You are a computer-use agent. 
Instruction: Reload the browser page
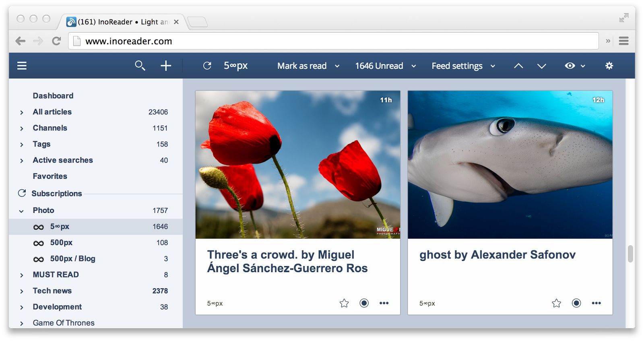[x=56, y=41]
